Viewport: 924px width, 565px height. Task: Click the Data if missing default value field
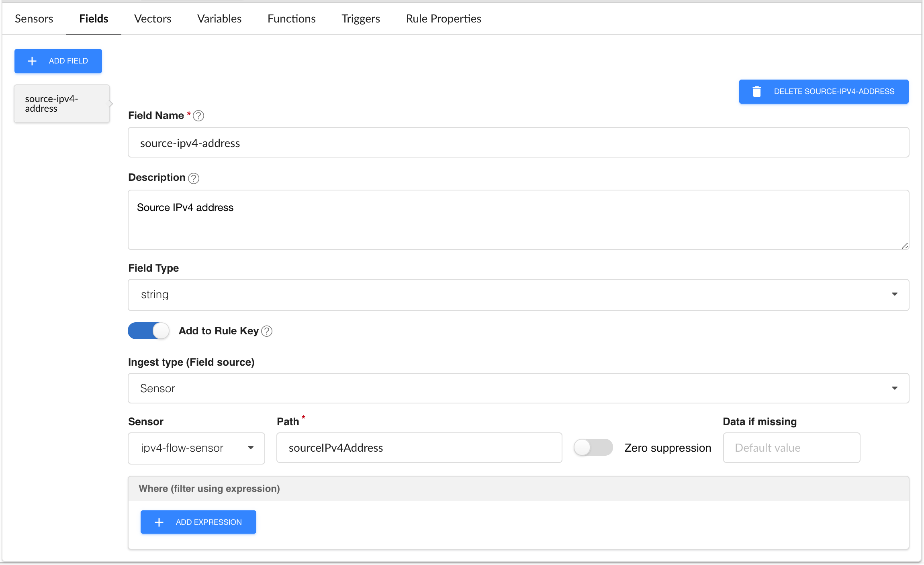pyautogui.click(x=791, y=448)
